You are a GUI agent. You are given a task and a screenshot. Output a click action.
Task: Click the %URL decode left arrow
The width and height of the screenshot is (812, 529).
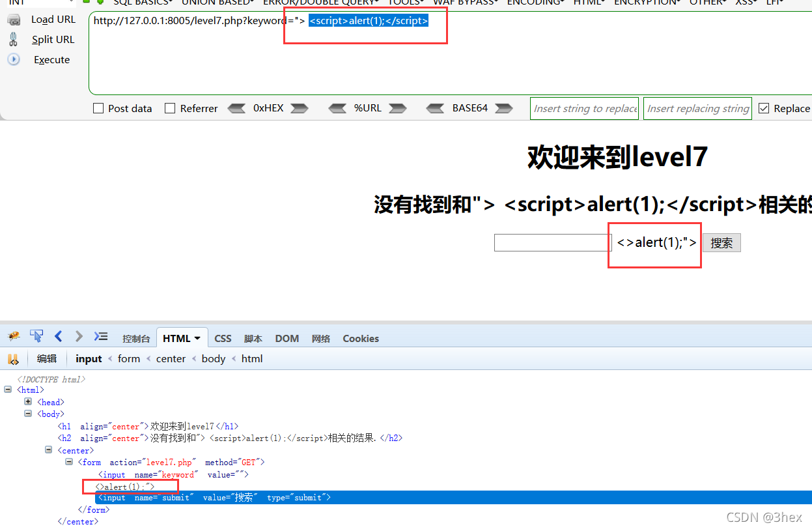337,108
